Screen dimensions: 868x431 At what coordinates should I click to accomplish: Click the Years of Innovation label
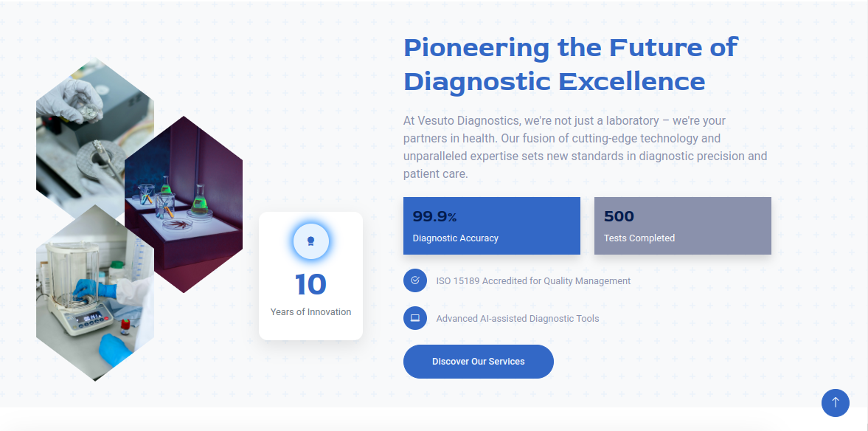(x=310, y=312)
